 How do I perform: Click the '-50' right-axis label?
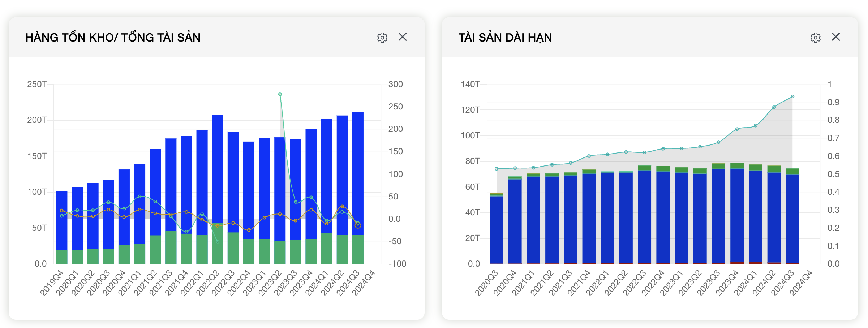[x=395, y=241]
